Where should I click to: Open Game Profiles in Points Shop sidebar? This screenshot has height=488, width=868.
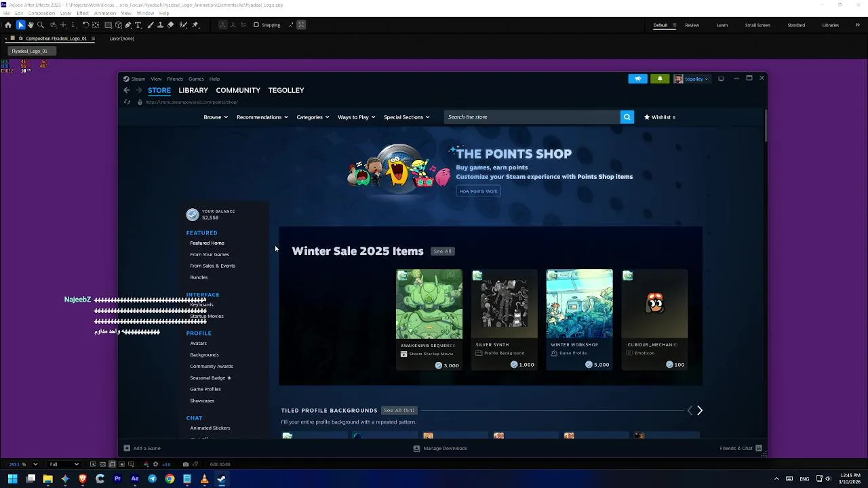(205, 389)
